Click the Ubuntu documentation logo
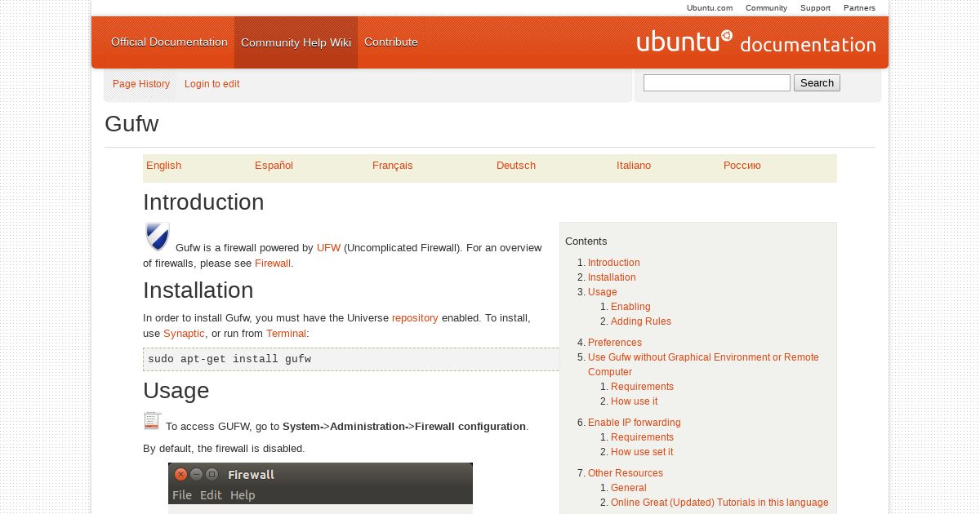This screenshot has width=980, height=514. pyautogui.click(x=755, y=42)
